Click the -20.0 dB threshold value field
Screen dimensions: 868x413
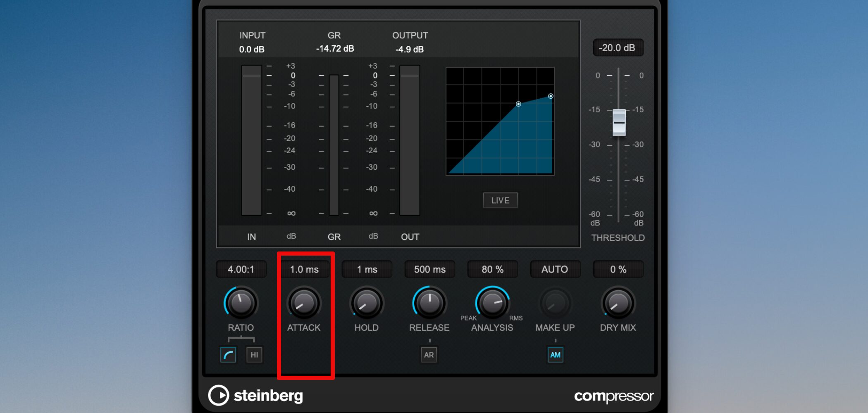pos(618,47)
